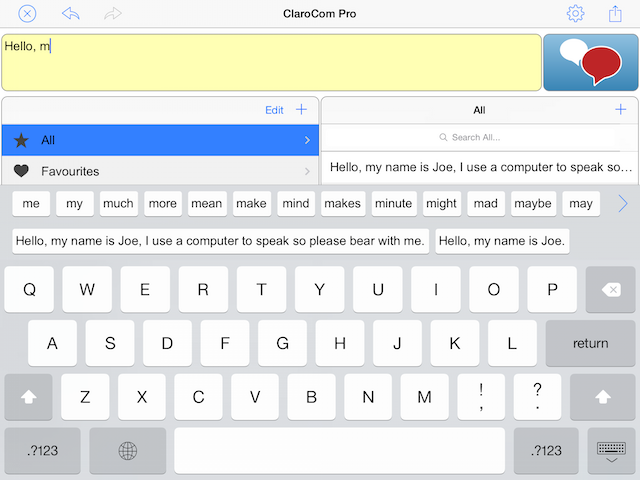Choose the prediction word 'more'
Image resolution: width=640 pixels, height=480 pixels.
[163, 203]
